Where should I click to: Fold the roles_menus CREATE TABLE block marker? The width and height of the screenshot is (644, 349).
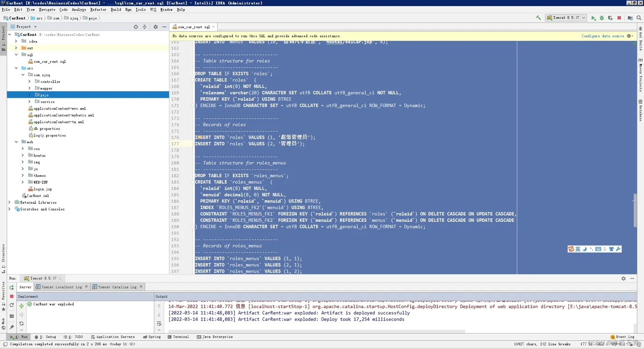tap(193, 182)
